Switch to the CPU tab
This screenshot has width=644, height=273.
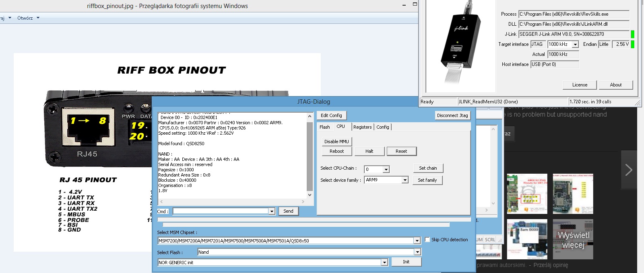click(x=341, y=126)
